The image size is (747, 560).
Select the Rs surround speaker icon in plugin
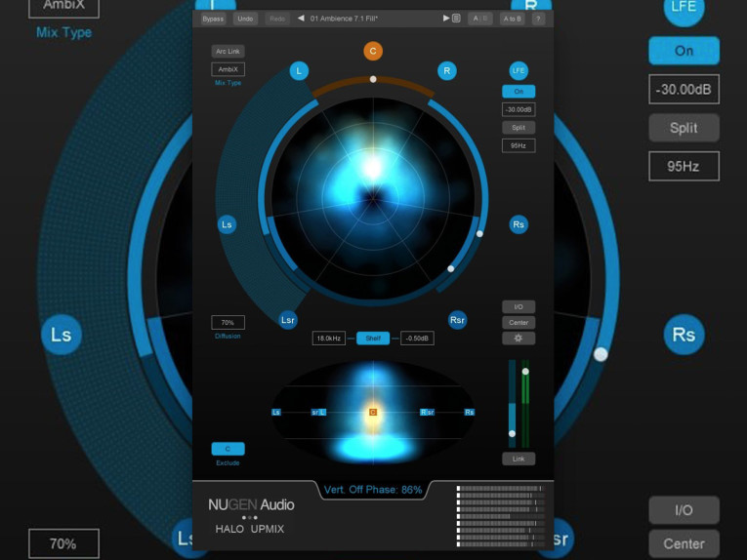pos(519,224)
